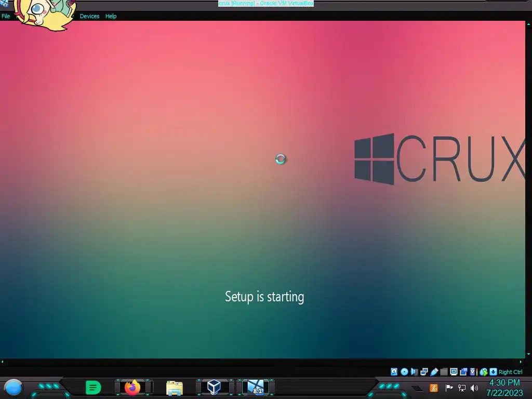Click the USB devices indicator
532x399 pixels.
point(434,372)
